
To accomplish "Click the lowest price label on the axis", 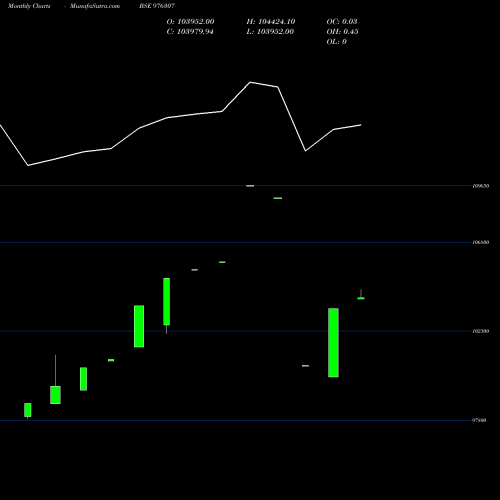I will [x=479, y=420].
